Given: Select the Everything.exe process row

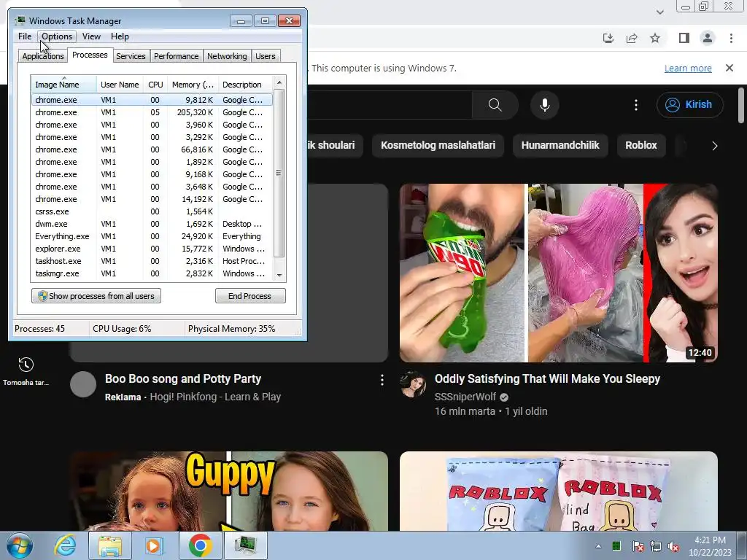Looking at the screenshot, I should tap(152, 236).
